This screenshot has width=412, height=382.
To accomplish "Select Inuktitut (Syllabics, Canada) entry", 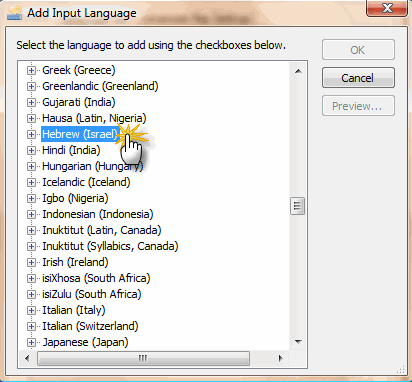I will pos(110,246).
